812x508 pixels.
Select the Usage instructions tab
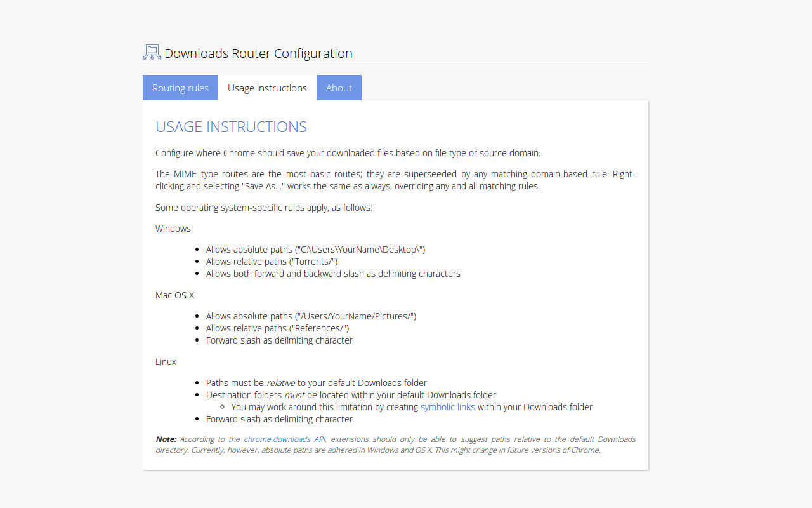click(267, 88)
